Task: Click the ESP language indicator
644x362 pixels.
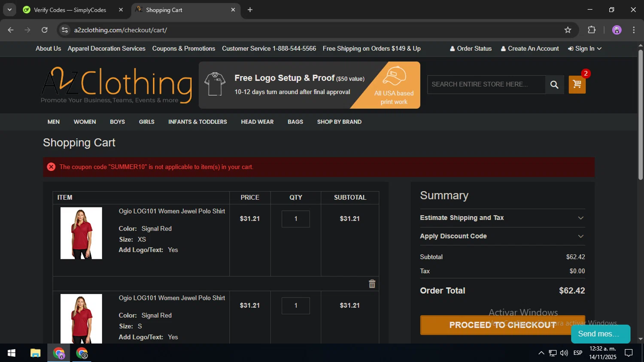Action: click(578, 353)
